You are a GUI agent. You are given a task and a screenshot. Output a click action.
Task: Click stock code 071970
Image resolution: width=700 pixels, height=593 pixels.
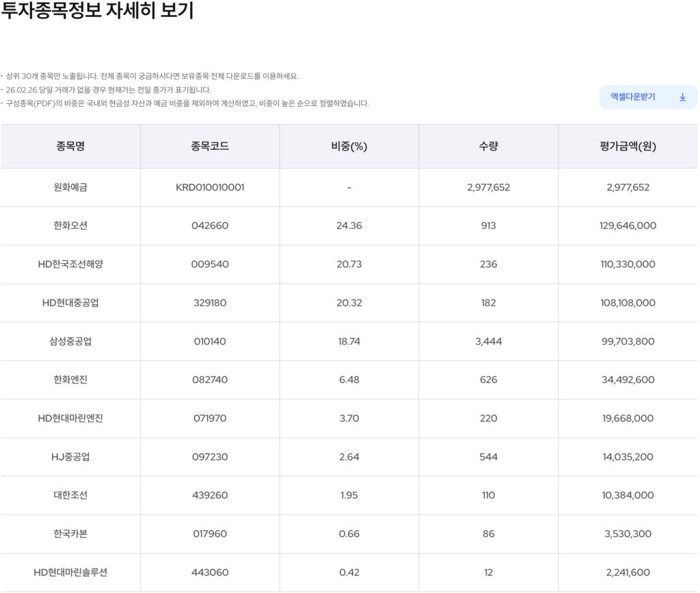210,419
